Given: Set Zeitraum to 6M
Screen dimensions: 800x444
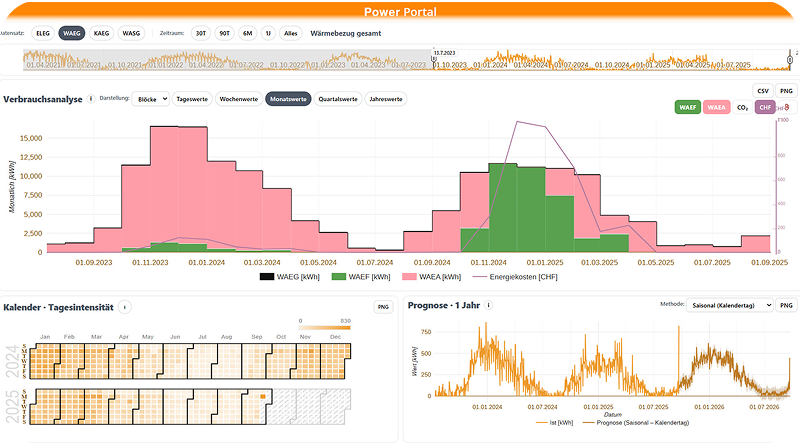Looking at the screenshot, I should 246,33.
